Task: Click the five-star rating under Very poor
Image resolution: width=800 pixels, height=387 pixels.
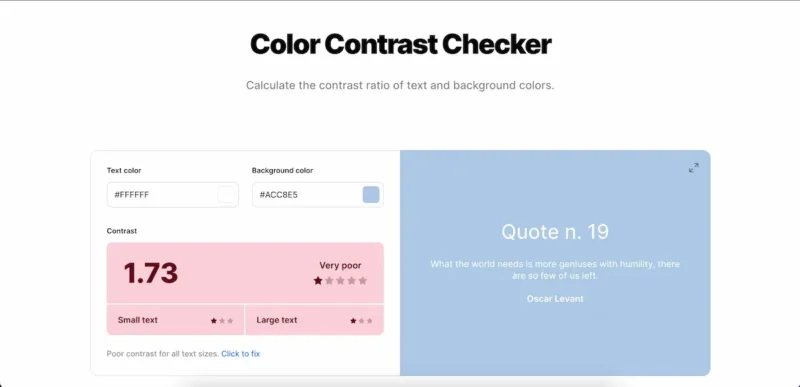Action: click(x=340, y=280)
